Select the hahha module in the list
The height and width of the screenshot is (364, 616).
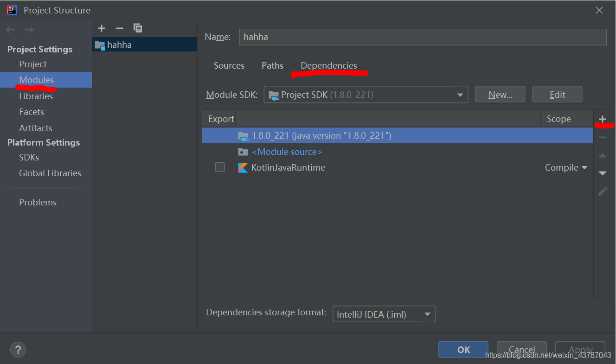(144, 45)
